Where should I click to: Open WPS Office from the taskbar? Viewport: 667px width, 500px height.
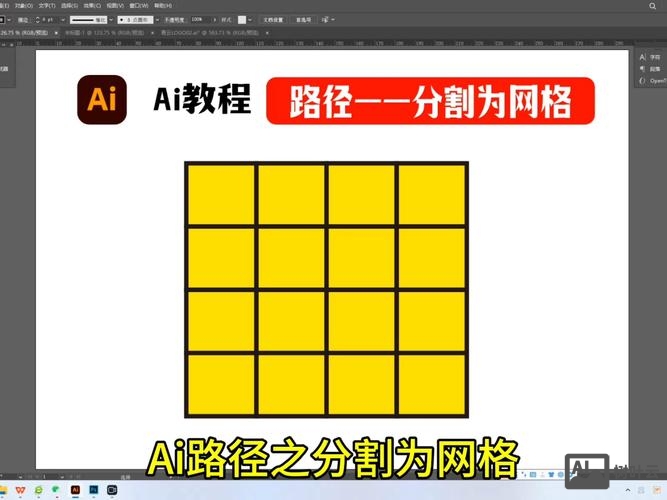[x=20, y=490]
